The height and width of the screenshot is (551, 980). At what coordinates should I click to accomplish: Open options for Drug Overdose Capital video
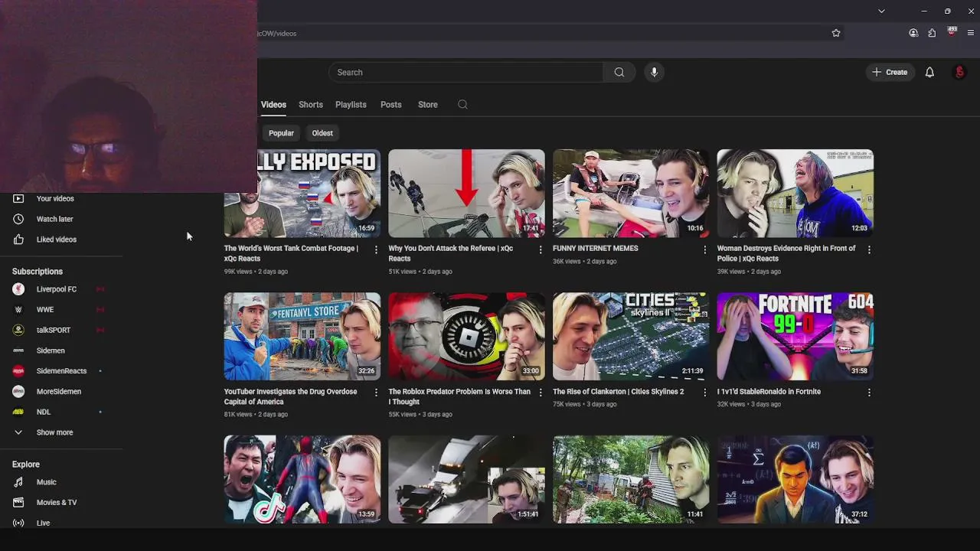point(376,393)
